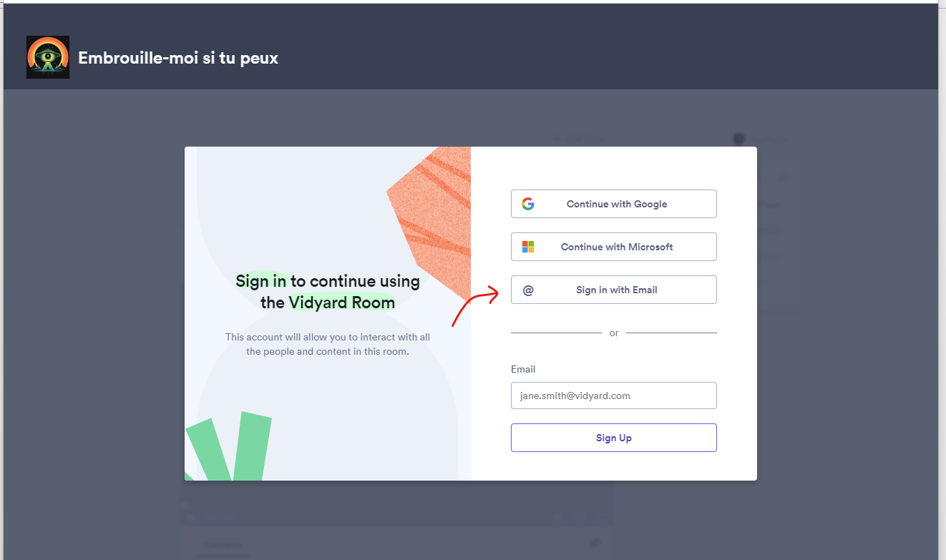
Task: Select the dimmed Comments tab behind dialog
Action: [222, 545]
